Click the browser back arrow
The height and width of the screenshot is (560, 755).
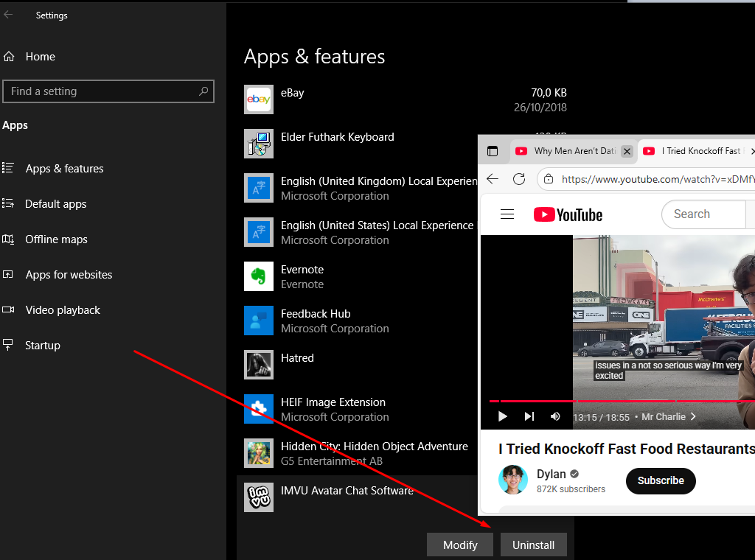493,179
